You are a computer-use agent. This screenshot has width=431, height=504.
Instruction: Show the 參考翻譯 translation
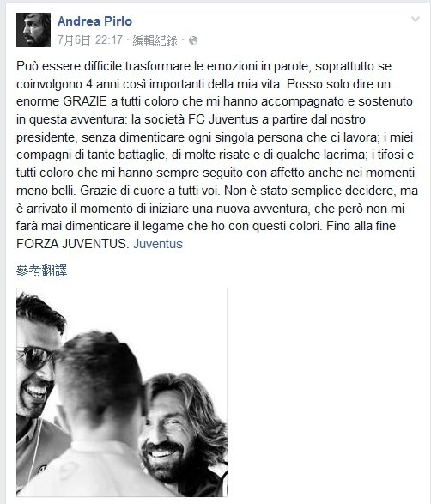pyautogui.click(x=42, y=271)
